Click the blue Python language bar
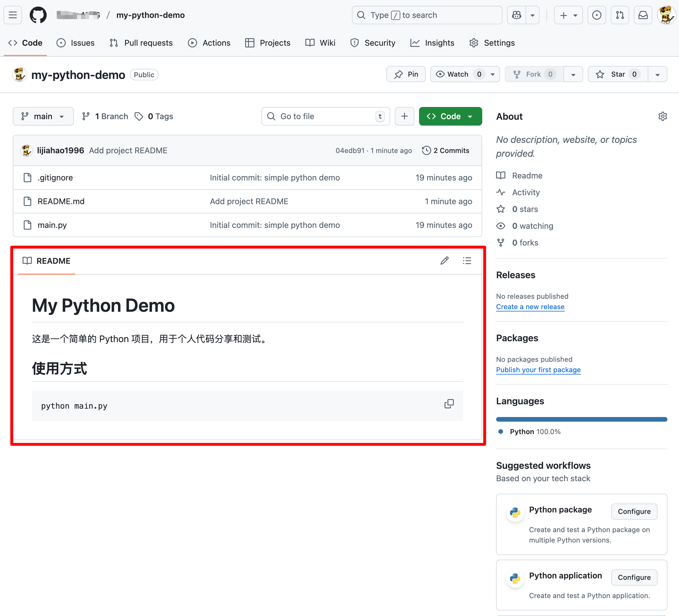Image resolution: width=679 pixels, height=616 pixels. 581,419
